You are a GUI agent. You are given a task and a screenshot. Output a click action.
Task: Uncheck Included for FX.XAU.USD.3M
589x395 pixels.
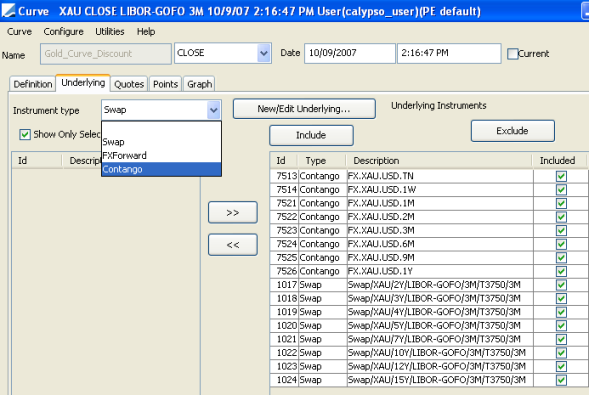561,231
